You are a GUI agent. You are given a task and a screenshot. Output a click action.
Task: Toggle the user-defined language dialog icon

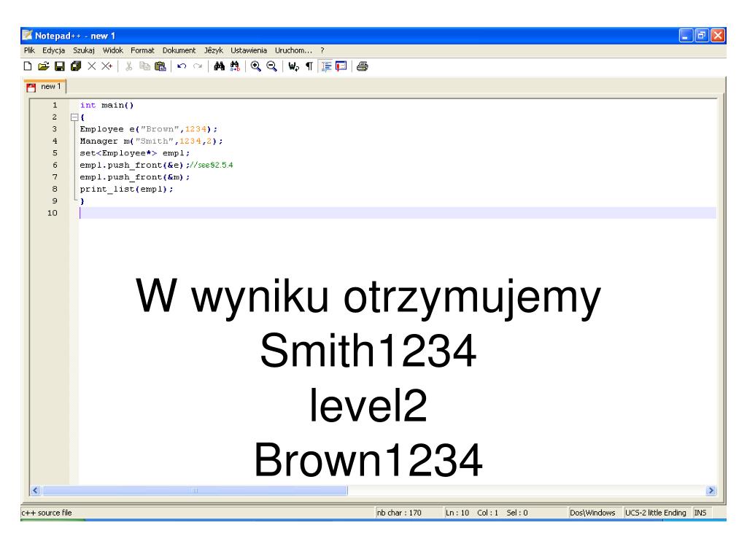pos(341,66)
